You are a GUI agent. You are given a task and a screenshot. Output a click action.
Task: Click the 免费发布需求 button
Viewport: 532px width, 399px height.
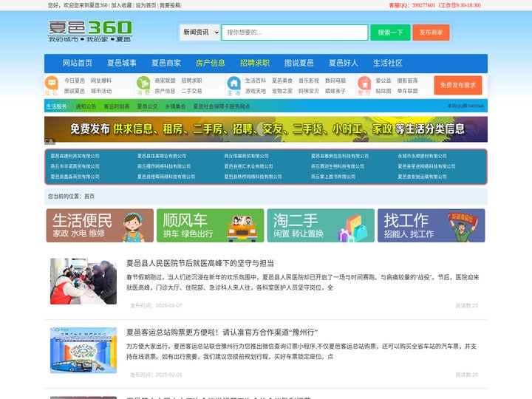coord(458,85)
